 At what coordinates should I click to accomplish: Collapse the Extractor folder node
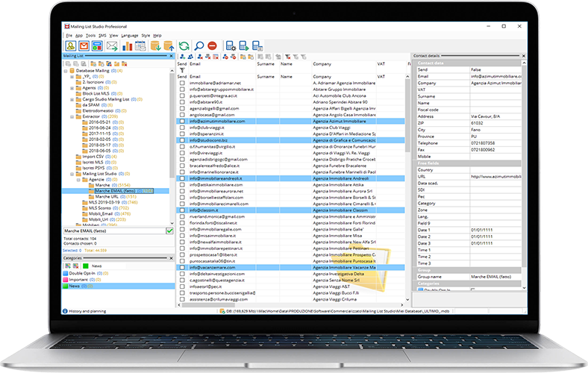point(72,116)
